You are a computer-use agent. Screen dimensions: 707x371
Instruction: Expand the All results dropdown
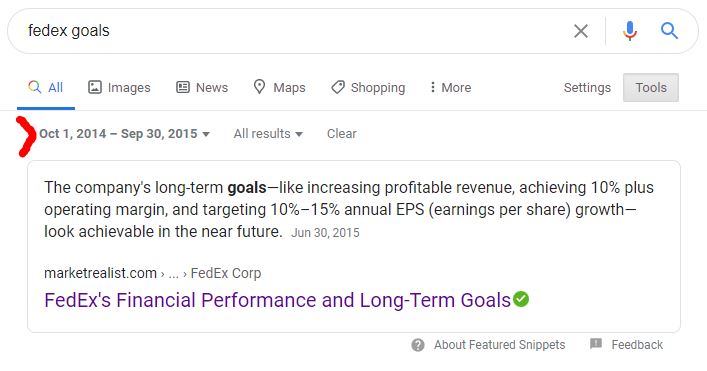coord(268,134)
